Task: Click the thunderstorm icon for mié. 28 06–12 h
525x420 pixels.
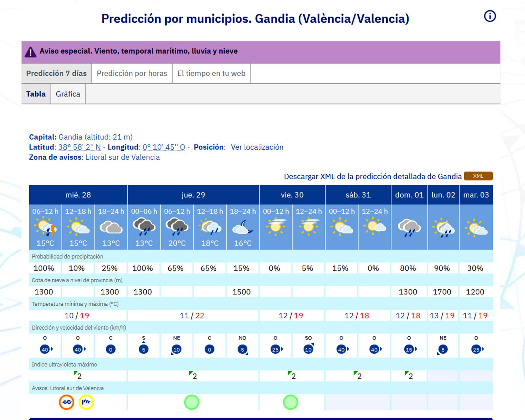Action: [x=45, y=227]
